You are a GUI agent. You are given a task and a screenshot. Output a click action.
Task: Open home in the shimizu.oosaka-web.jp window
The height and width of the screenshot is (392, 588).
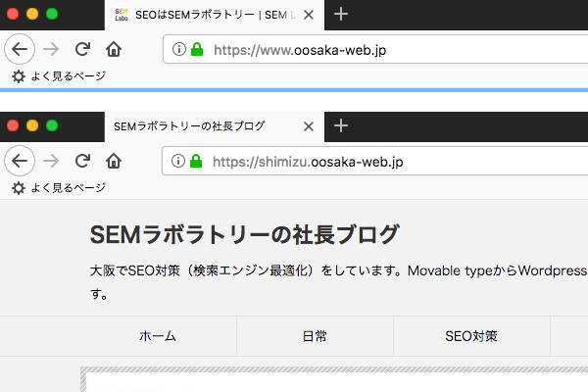[114, 161]
